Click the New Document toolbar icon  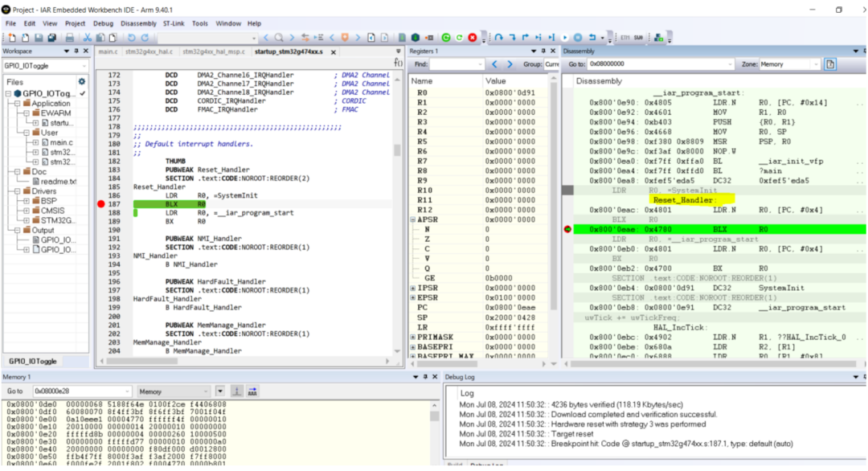pyautogui.click(x=12, y=38)
